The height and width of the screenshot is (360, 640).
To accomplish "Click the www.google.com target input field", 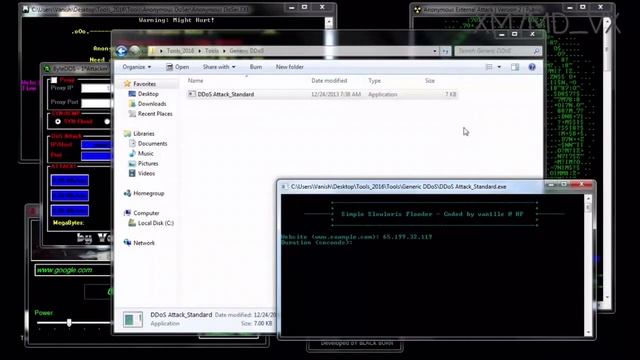I will [x=73, y=270].
